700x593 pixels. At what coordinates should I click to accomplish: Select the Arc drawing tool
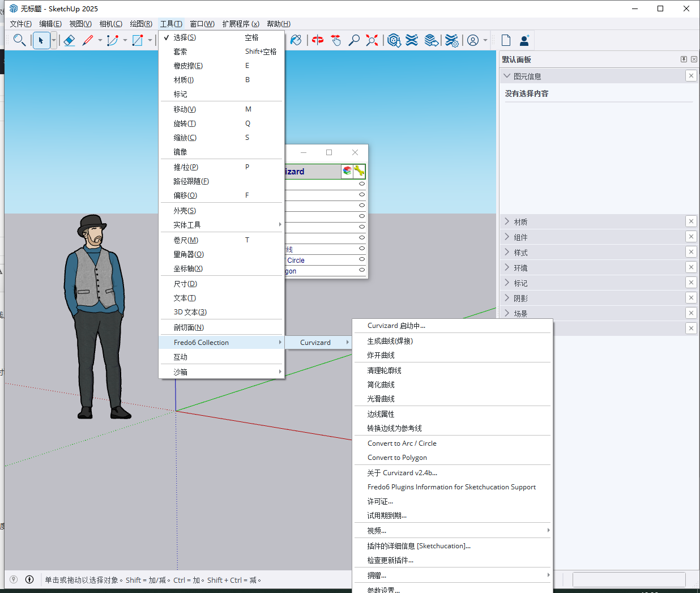click(113, 40)
